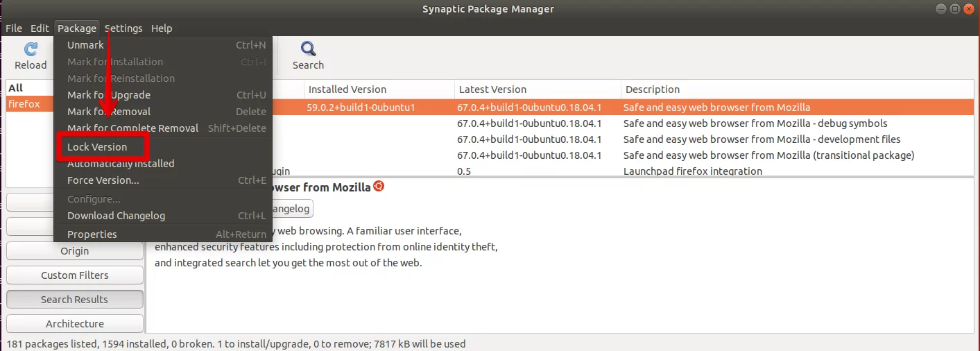Viewport: 980px width, 351px height.
Task: Click the Reload toolbar icon
Action: point(31,49)
